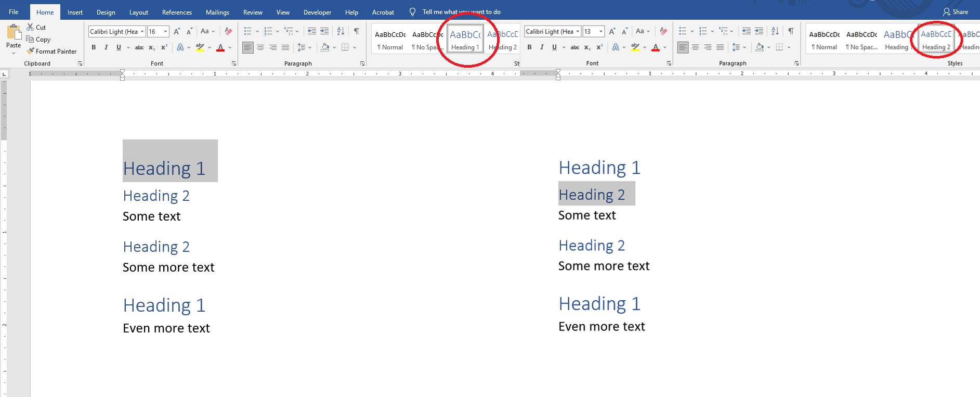The image size is (980, 397).
Task: Apply the red-circled Heading 1 style
Action: point(465,40)
